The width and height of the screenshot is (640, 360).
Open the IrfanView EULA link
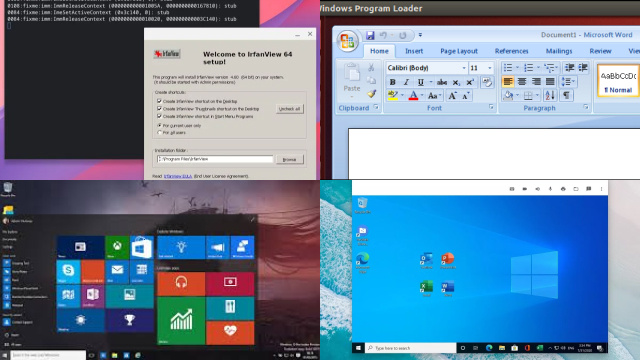click(178, 176)
